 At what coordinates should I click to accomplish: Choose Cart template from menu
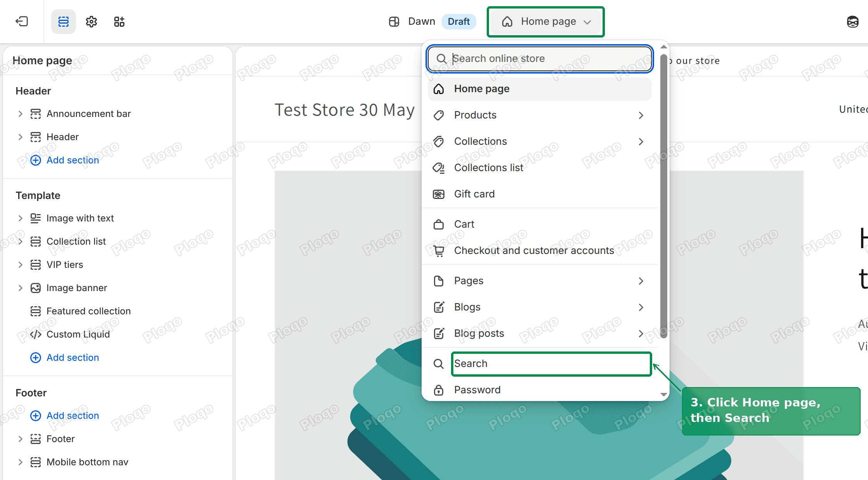tap(539, 225)
